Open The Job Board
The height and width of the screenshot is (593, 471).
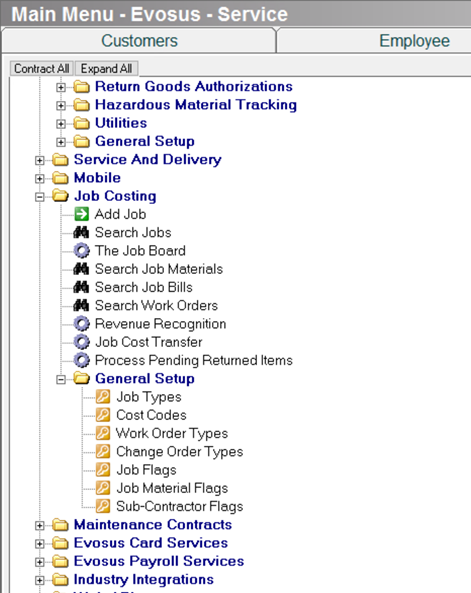pyautogui.click(x=140, y=251)
